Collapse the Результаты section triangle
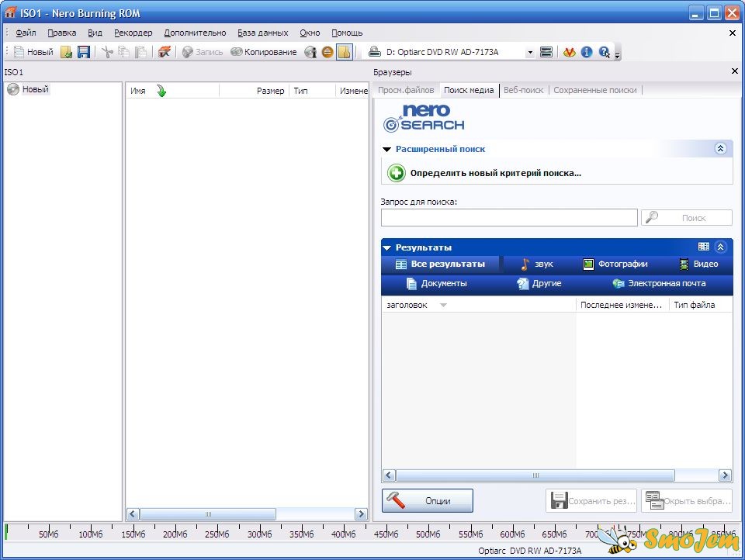Viewport: 745px width, 560px height. pyautogui.click(x=386, y=248)
